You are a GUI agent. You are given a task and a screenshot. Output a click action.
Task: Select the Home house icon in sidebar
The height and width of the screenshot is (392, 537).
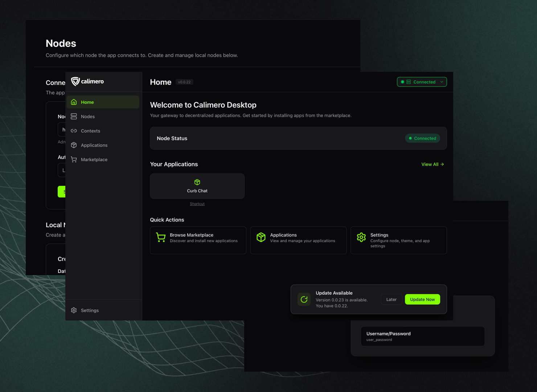[x=74, y=102]
